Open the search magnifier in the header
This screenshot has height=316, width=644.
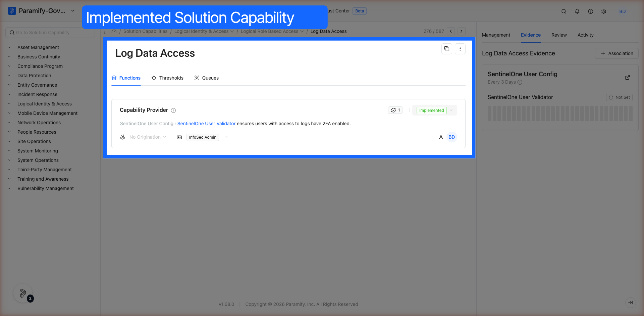click(x=564, y=11)
